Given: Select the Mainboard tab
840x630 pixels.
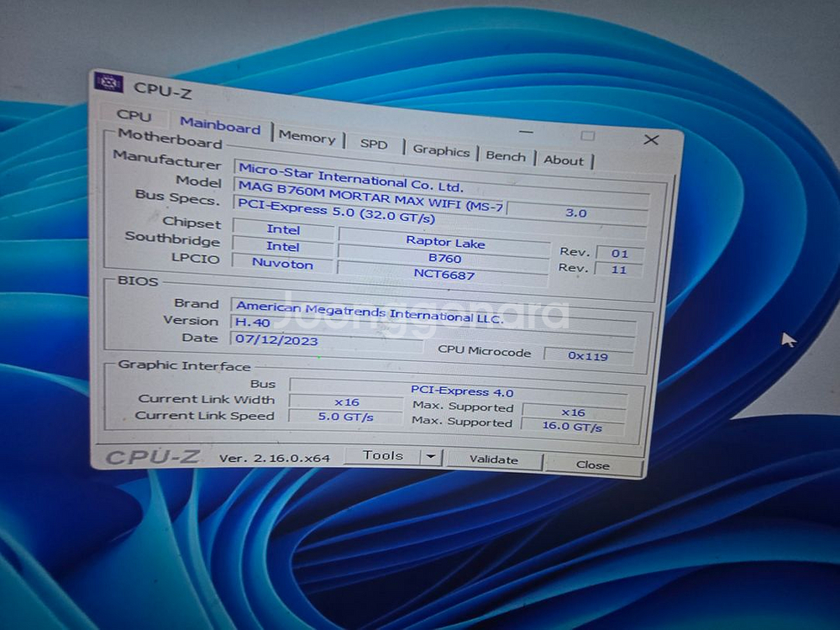Looking at the screenshot, I should [x=220, y=127].
